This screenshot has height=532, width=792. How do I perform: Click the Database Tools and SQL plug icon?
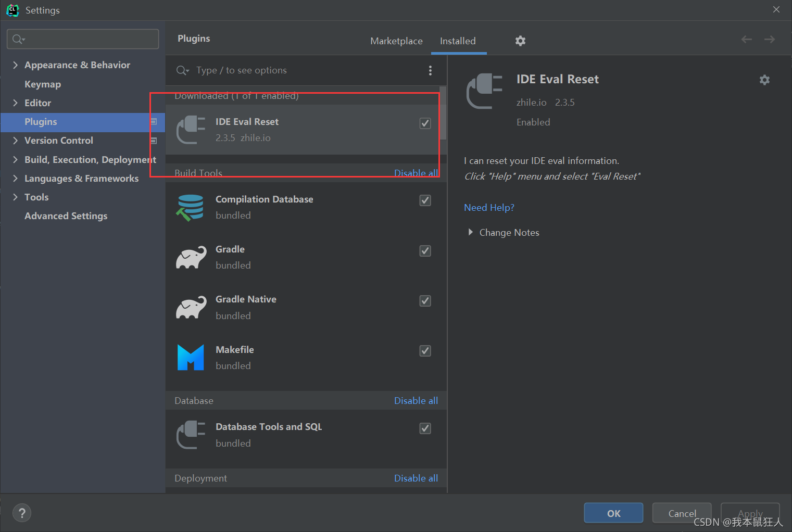click(x=191, y=435)
